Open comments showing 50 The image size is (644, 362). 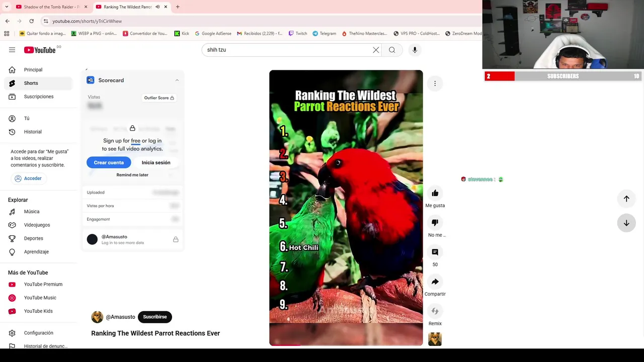point(435,252)
